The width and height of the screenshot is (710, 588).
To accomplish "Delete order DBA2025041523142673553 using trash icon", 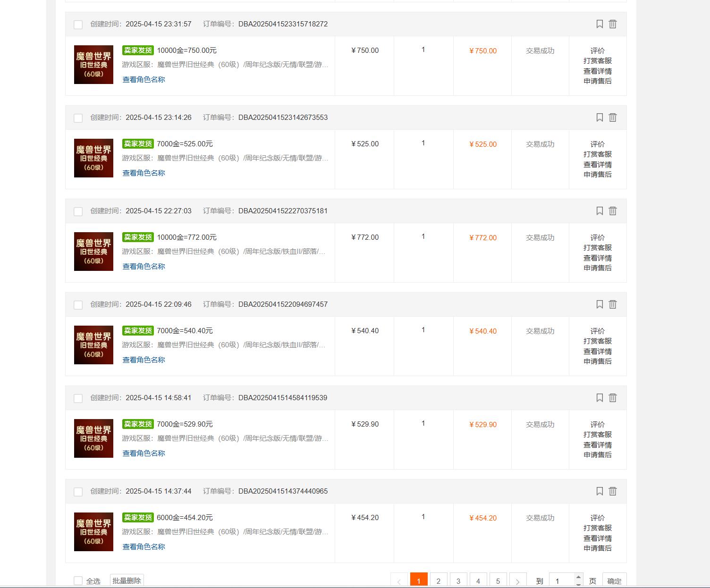I will pos(613,118).
